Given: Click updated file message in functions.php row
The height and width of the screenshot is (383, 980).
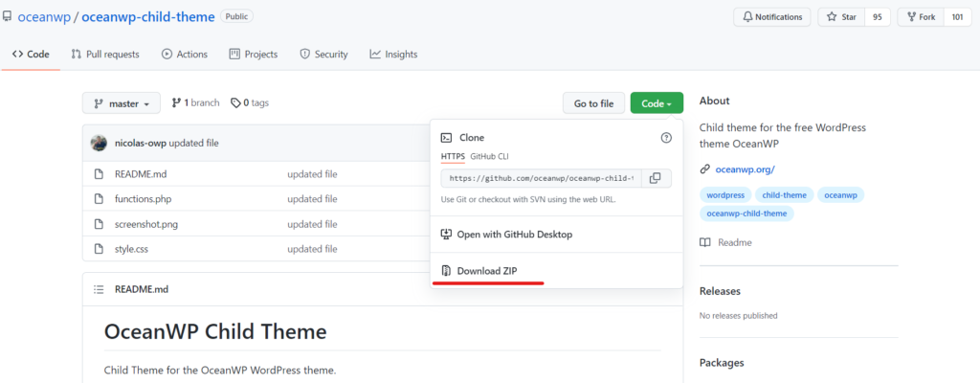Looking at the screenshot, I should pos(313,199).
